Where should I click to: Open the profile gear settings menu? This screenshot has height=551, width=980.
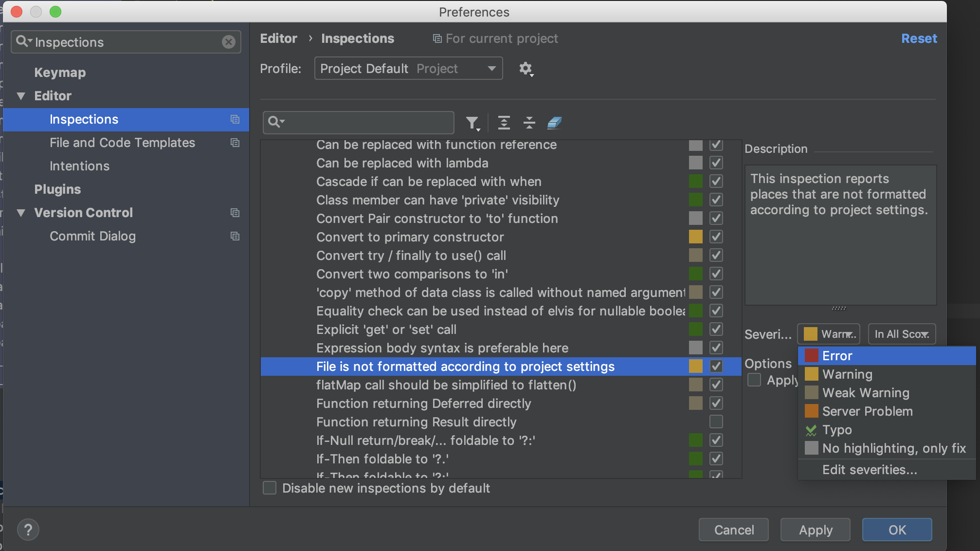click(526, 69)
